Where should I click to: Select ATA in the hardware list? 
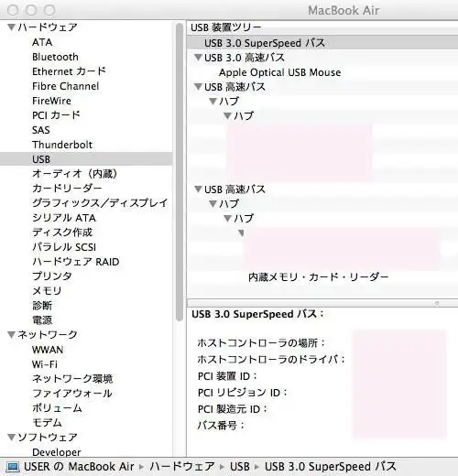click(42, 42)
